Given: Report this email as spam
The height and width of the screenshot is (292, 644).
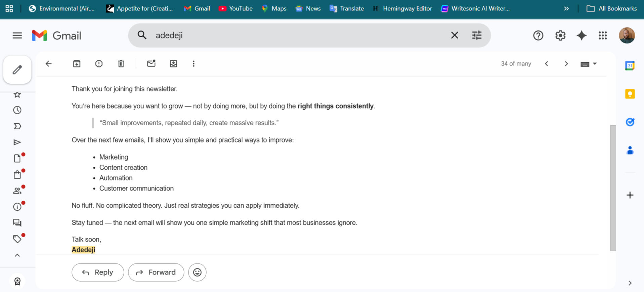Looking at the screenshot, I should tap(99, 64).
